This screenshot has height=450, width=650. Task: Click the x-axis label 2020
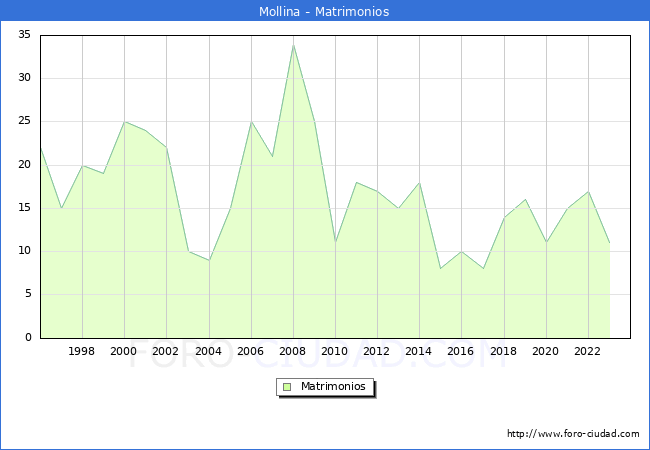546,351
